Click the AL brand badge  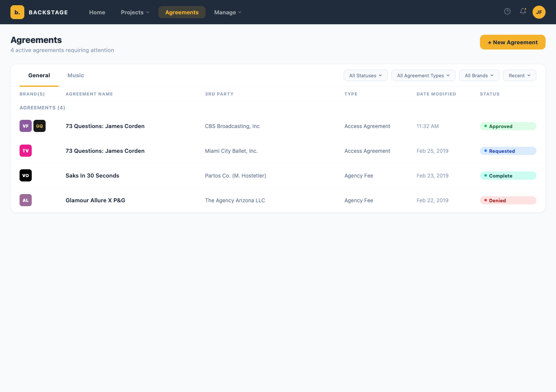coord(26,200)
